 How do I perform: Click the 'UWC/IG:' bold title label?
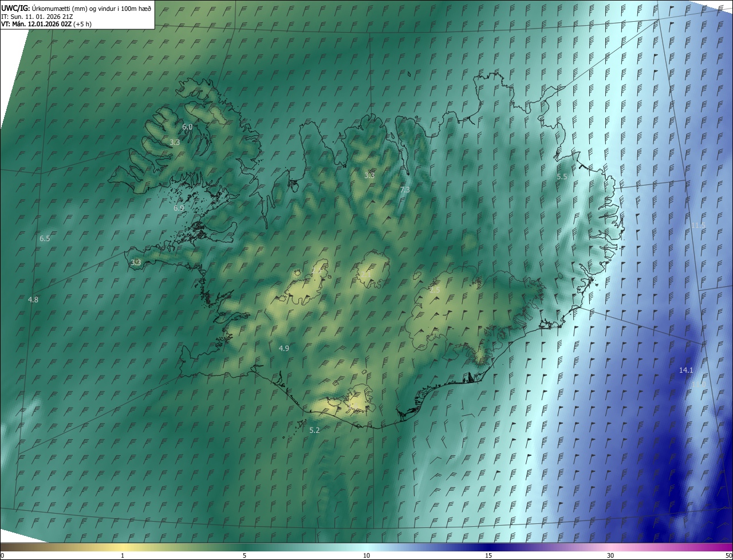click(x=16, y=8)
